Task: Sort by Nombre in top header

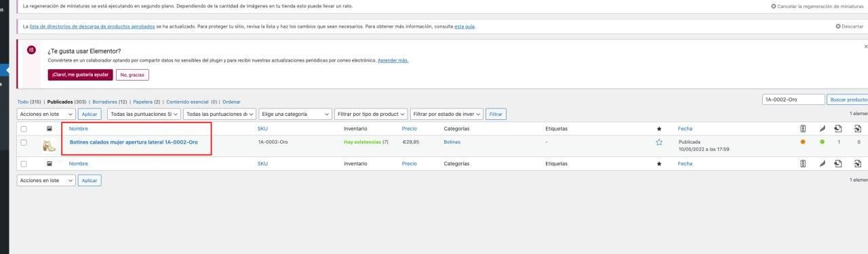Action: [x=79, y=128]
